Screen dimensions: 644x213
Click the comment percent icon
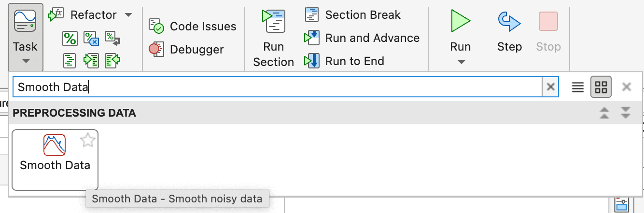[x=70, y=38]
